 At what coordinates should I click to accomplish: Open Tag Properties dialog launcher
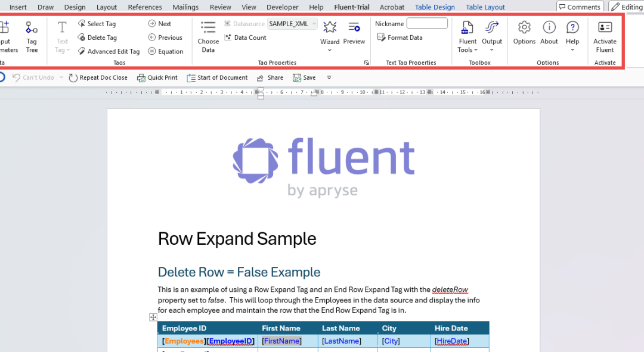(366, 63)
